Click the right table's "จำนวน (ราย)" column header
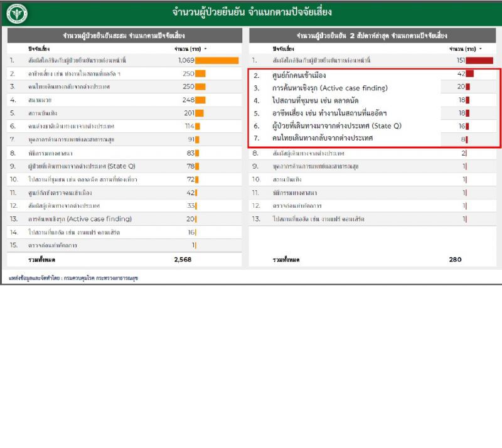The height and width of the screenshot is (448, 502). click(462, 49)
